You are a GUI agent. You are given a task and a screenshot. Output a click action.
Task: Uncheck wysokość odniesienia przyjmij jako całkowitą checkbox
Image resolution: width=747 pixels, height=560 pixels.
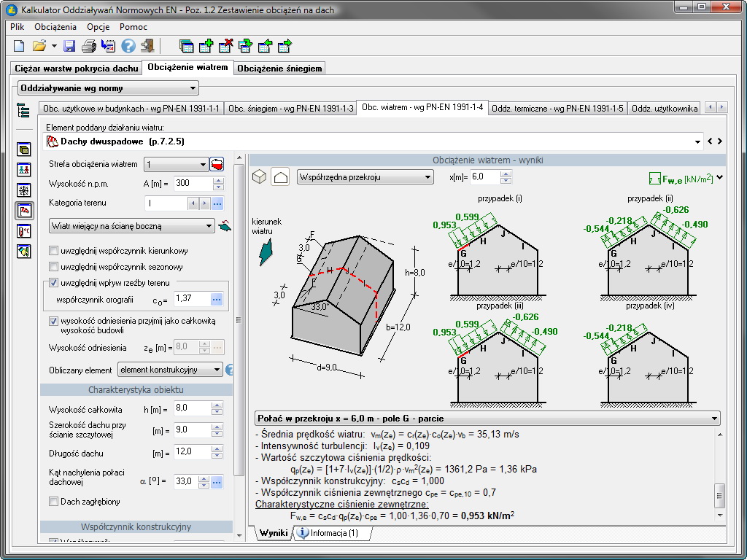54,321
